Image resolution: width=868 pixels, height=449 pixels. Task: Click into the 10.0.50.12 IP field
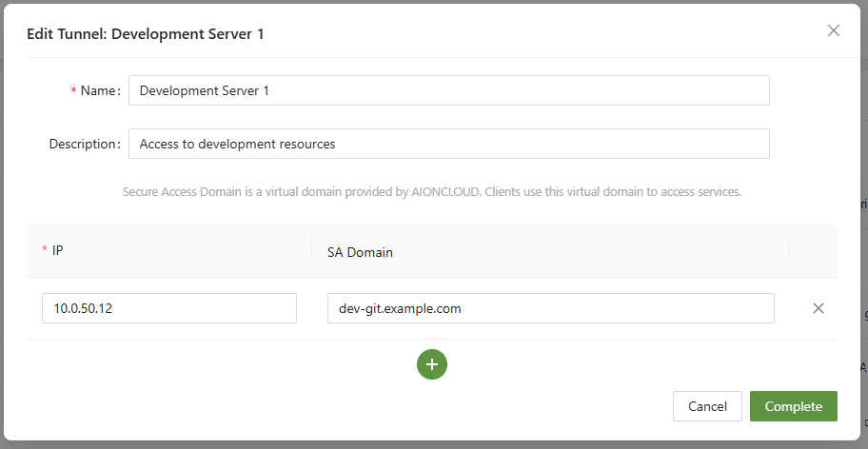coord(169,308)
